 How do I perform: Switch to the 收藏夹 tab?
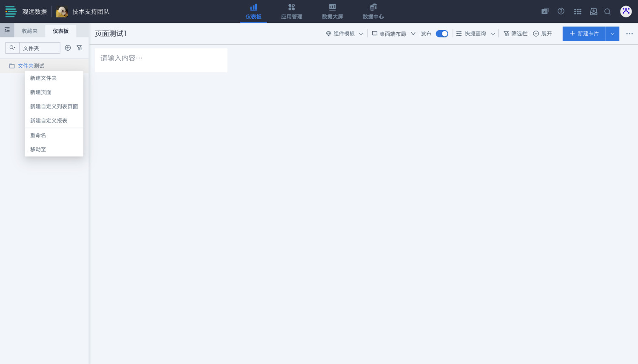30,31
